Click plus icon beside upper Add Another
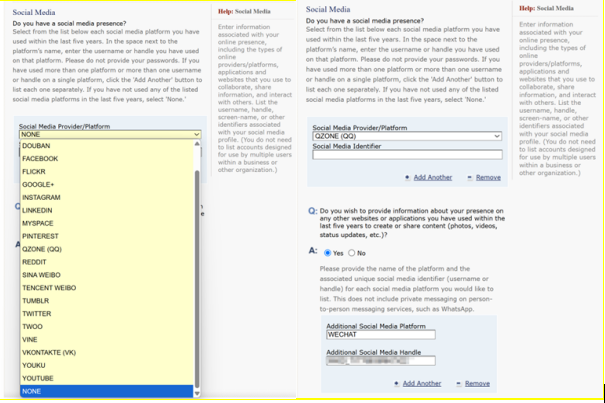Image resolution: width=605 pixels, height=403 pixels. click(407, 178)
